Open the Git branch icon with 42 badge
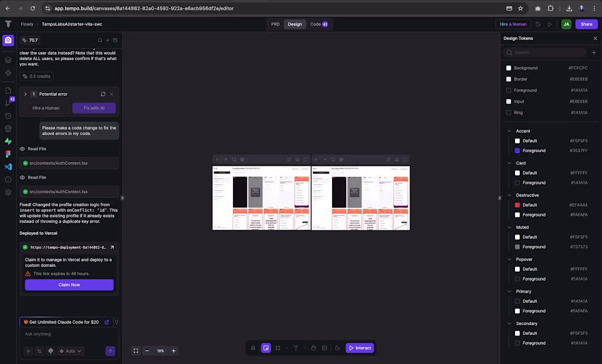 (x=8, y=102)
